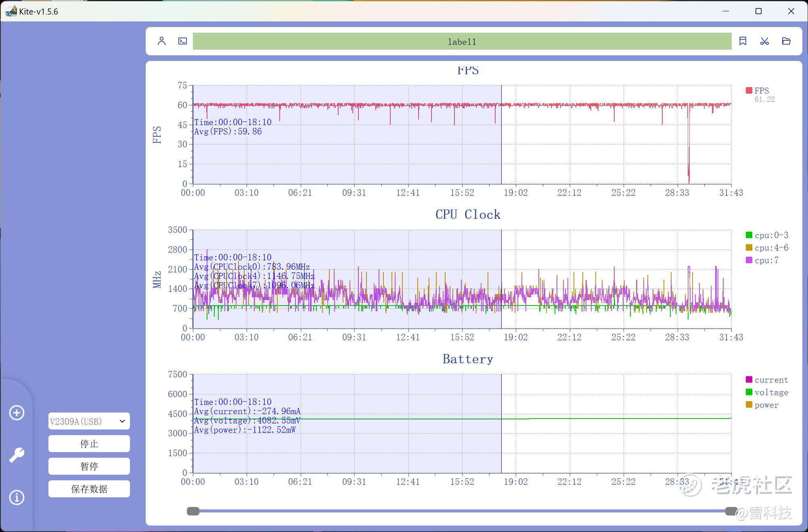The height and width of the screenshot is (532, 808).
Task: Click the info icon in sidebar
Action: 17,497
